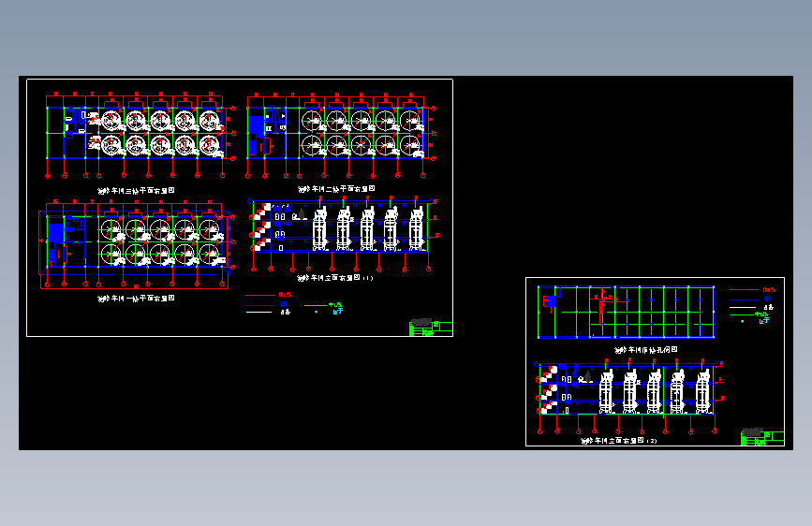Pick the first-floor plan drawing in the left sheet
The width and height of the screenshot is (812, 526).
click(x=137, y=244)
